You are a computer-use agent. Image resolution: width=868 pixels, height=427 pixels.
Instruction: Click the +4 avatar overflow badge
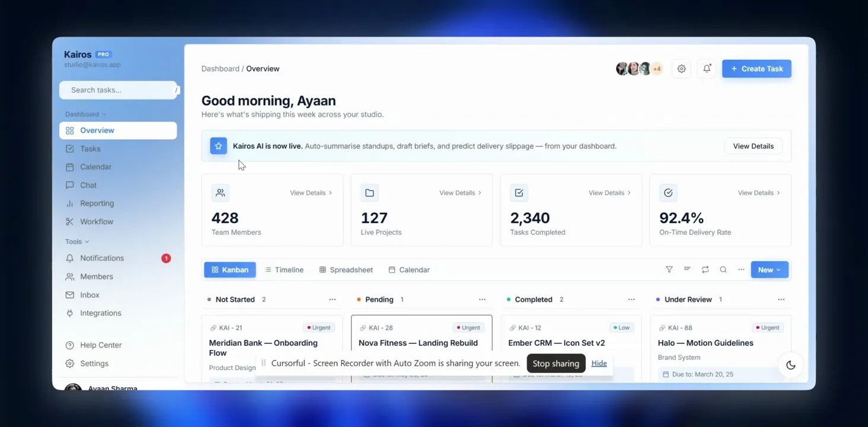pos(657,69)
